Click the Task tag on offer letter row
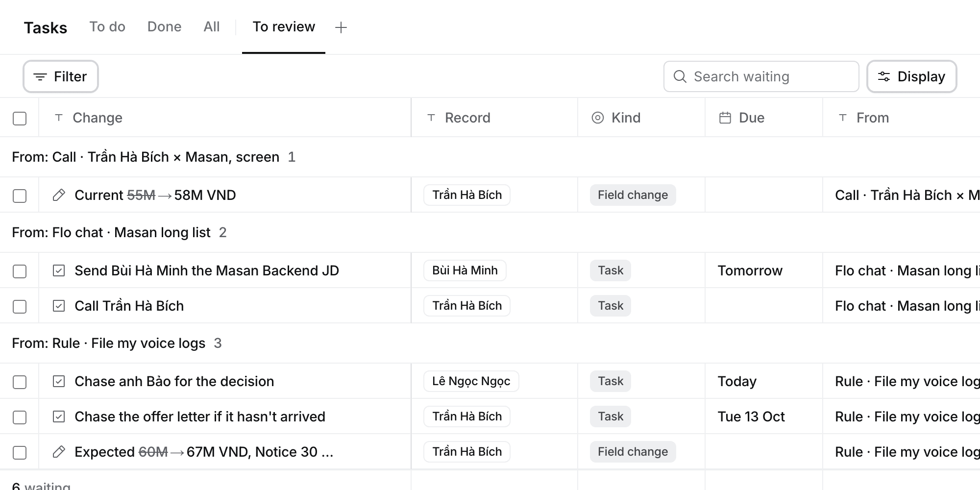 tap(611, 416)
